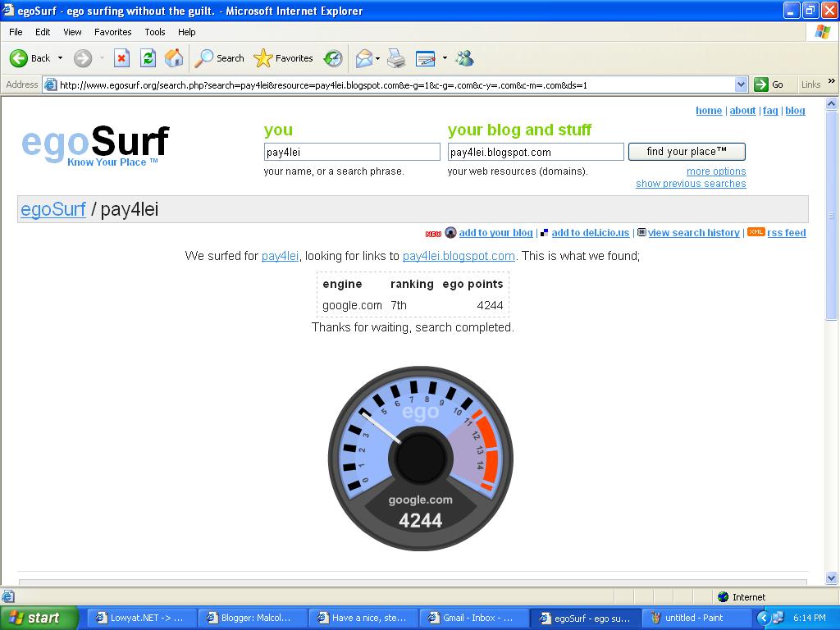Go to Home page icon

pyautogui.click(x=174, y=58)
